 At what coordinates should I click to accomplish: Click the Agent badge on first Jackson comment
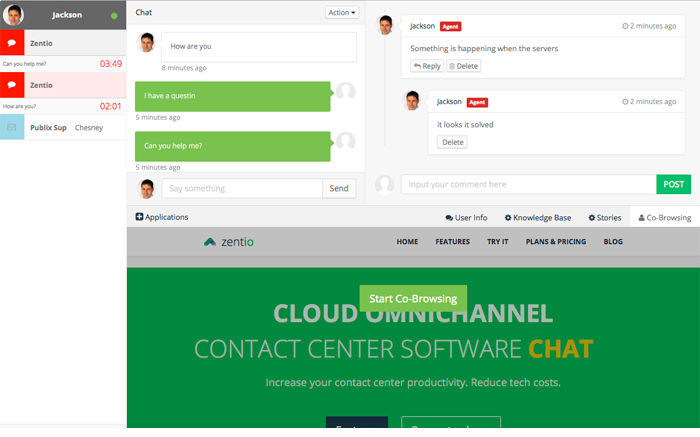coord(450,26)
